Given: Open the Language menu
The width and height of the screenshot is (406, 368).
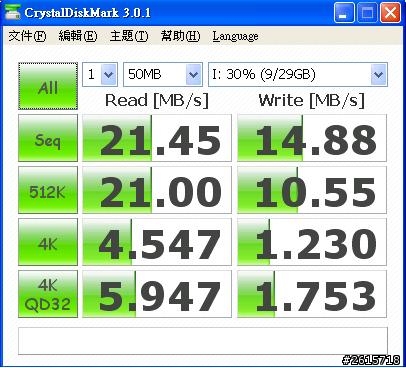Looking at the screenshot, I should (235, 36).
